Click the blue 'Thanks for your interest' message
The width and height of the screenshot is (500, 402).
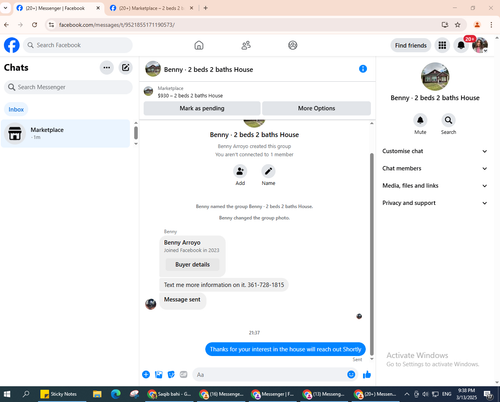(x=285, y=349)
